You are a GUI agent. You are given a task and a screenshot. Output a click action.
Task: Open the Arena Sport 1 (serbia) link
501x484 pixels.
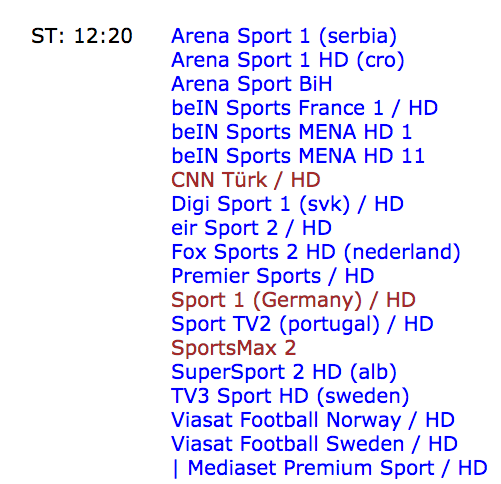[x=284, y=36]
